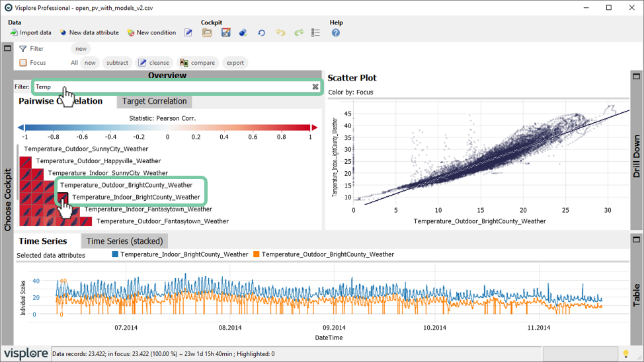Click correlation cell beside Happyville row
This screenshot has width=644, height=362.
pyautogui.click(x=26, y=163)
